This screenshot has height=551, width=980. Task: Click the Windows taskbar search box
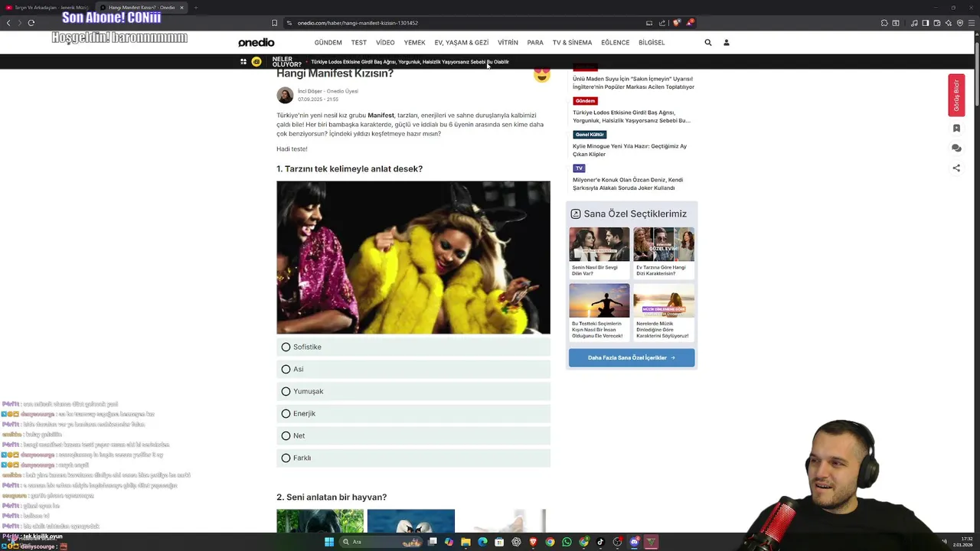point(381,542)
